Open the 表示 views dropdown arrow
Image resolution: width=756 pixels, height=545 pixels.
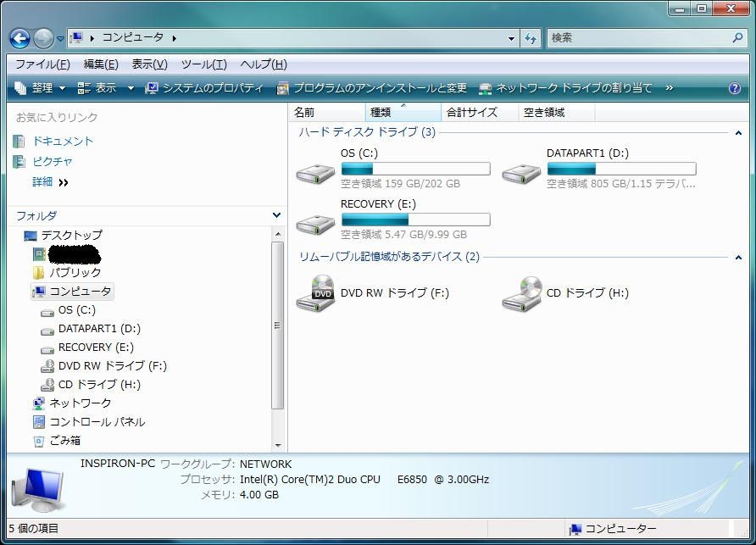tap(131, 88)
